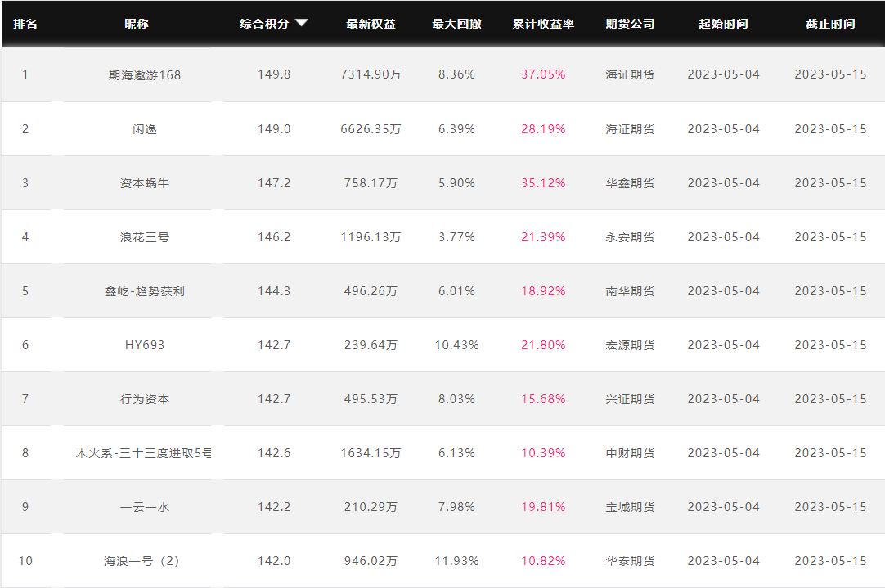This screenshot has height=588, width=885.
Task: Click futures company 永安期货
Action: [630, 237]
